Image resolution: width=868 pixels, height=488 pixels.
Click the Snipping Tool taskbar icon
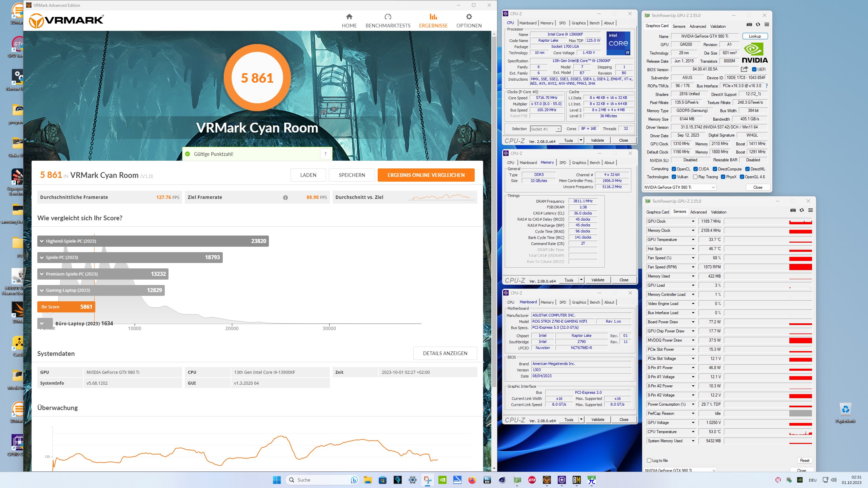click(x=427, y=480)
